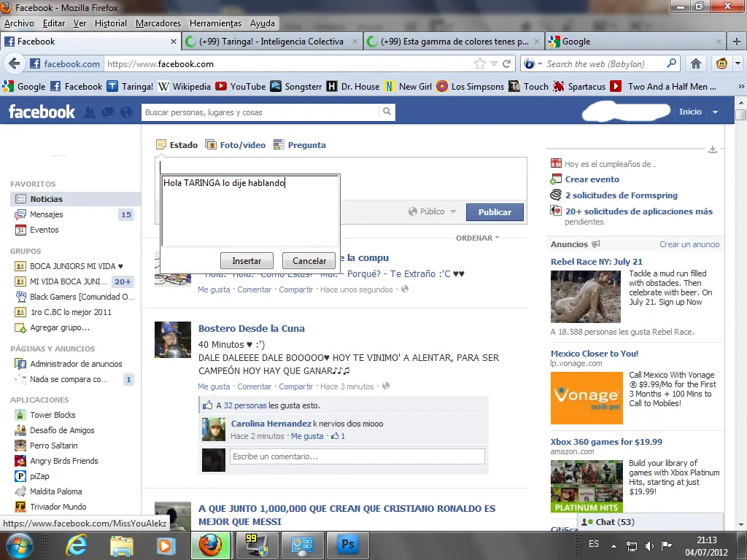
Task: Open account dropdown arrow next to Inicio
Action: pyautogui.click(x=715, y=112)
